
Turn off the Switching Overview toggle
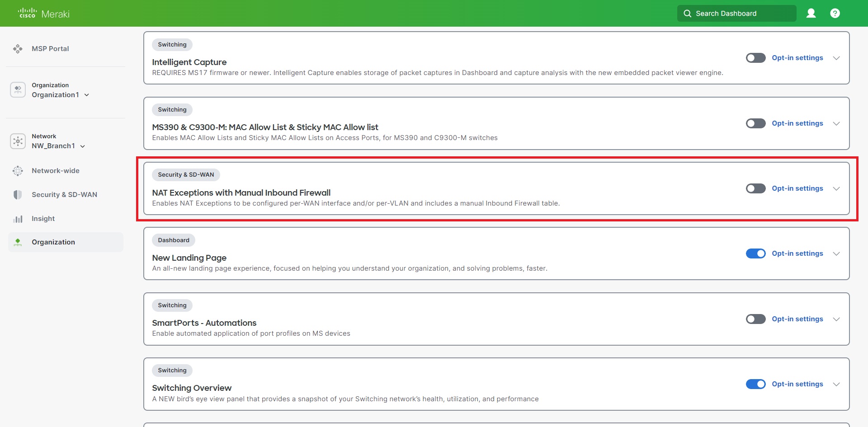click(755, 384)
